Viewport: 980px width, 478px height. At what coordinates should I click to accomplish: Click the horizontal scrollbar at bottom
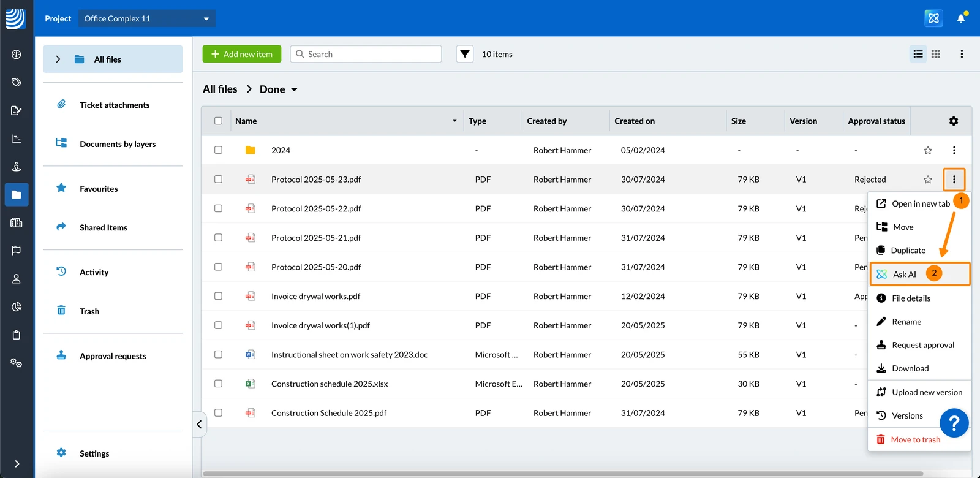click(x=563, y=474)
